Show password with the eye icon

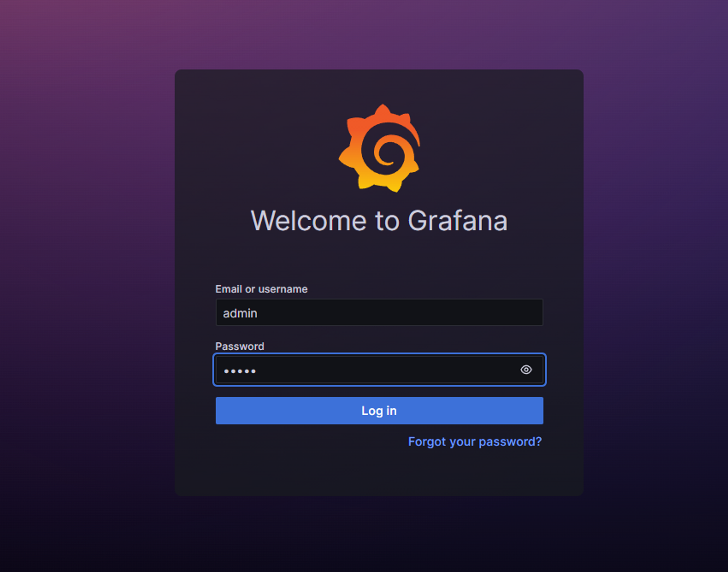[526, 370]
